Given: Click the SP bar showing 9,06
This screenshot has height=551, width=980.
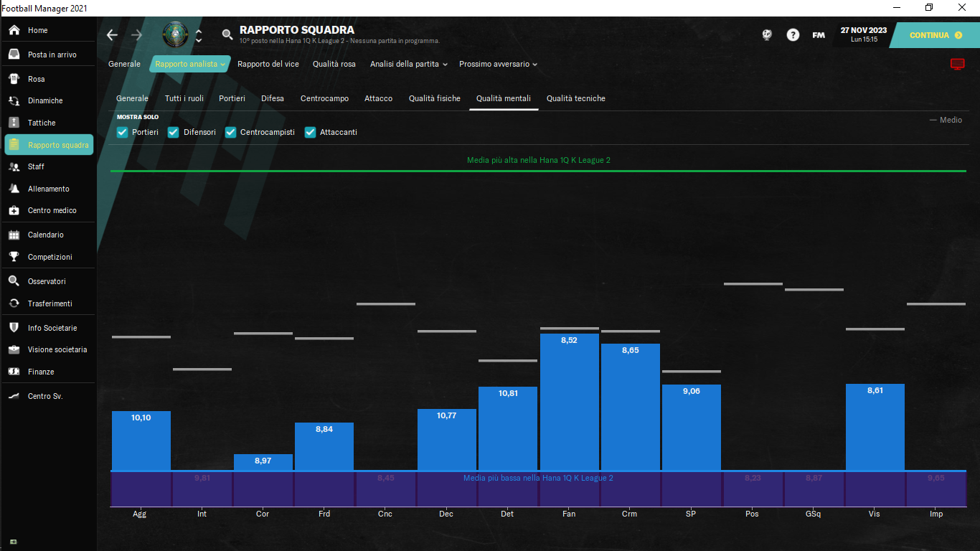Looking at the screenshot, I should click(692, 428).
